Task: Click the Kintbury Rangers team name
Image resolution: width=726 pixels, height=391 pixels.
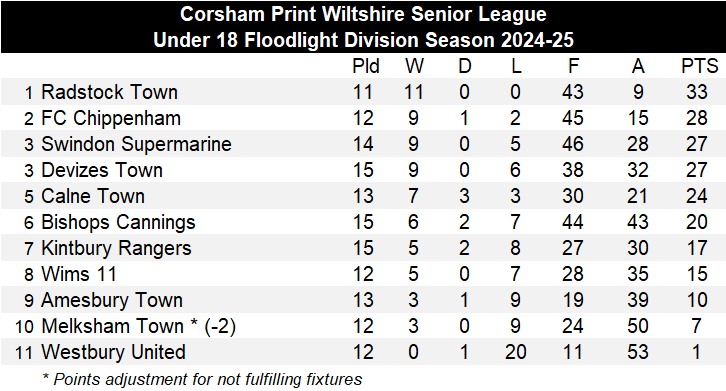Action: pyautogui.click(x=116, y=248)
